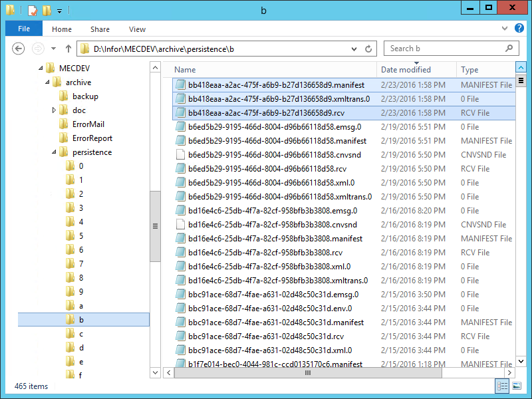Viewport: 532px width, 399px height.
Task: Click the Refresh button in address bar
Action: point(369,49)
